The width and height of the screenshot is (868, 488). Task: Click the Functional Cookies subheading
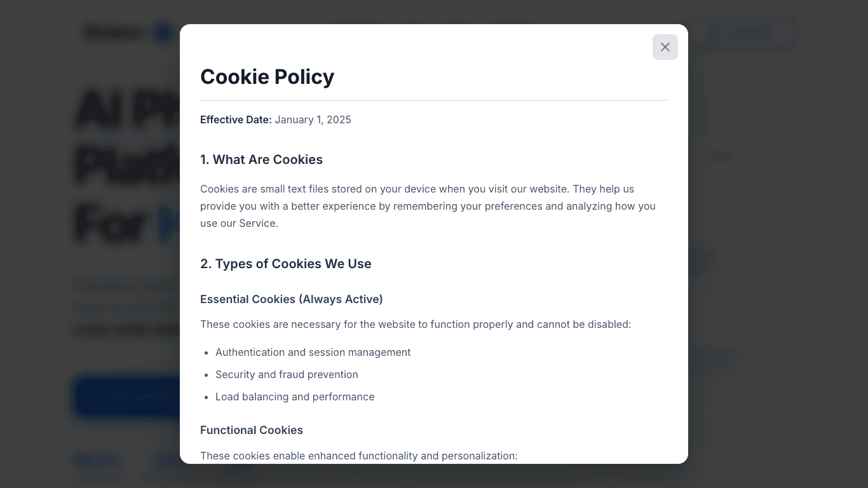click(x=252, y=430)
